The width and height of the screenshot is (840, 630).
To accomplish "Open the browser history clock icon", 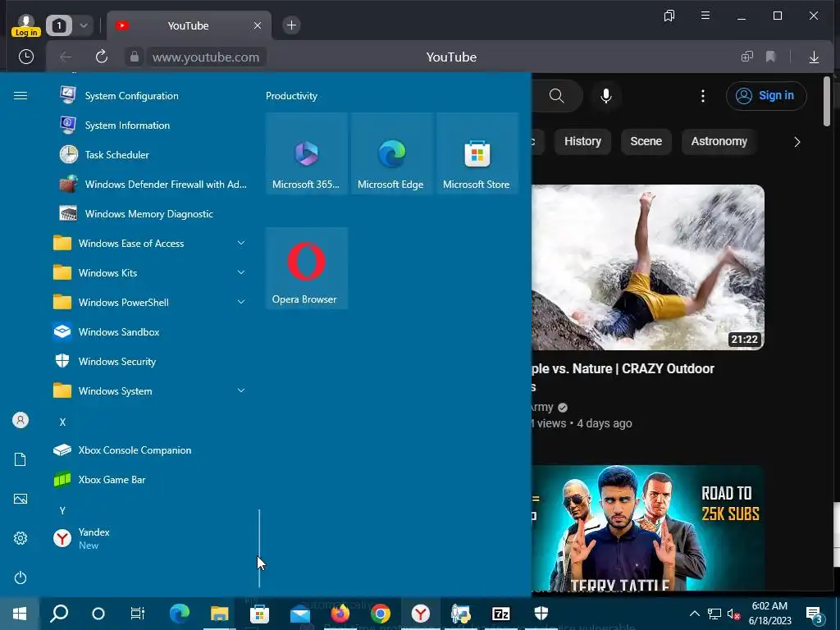I will (x=25, y=57).
